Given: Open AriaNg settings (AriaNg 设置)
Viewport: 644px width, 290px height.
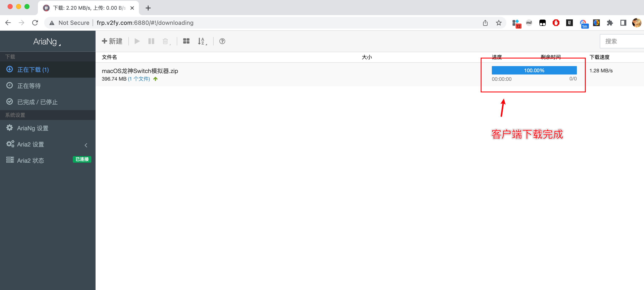Looking at the screenshot, I should 32,128.
